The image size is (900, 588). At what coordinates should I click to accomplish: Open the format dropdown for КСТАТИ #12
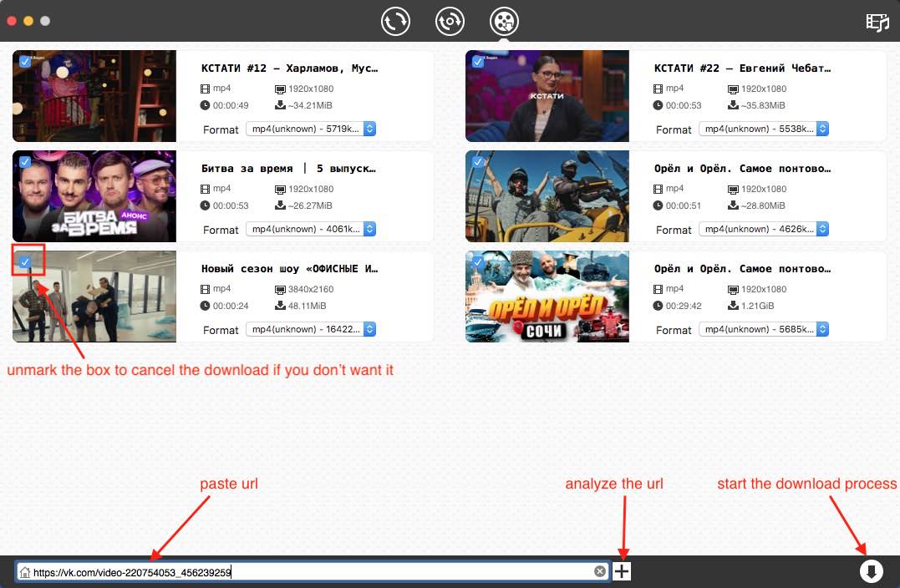pos(310,129)
